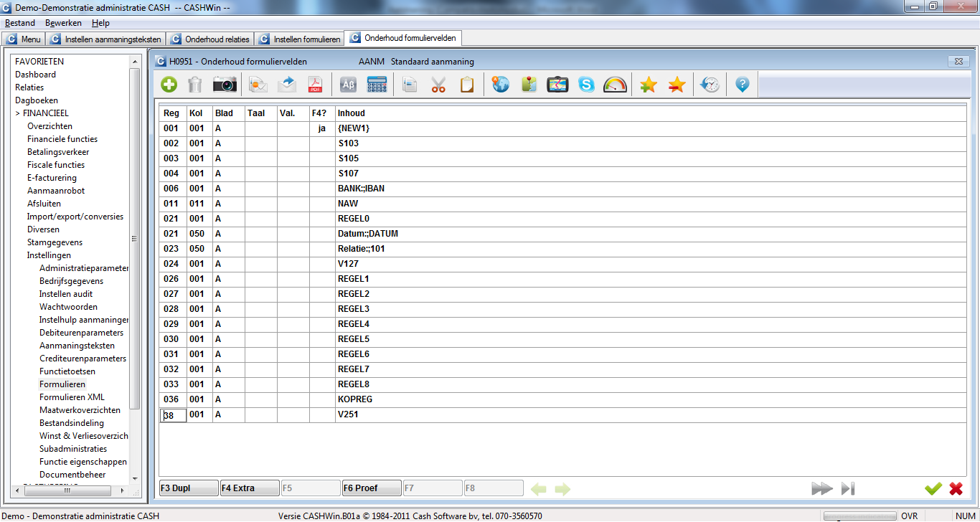
Task: Click the Reg input field showing 38
Action: pos(173,415)
